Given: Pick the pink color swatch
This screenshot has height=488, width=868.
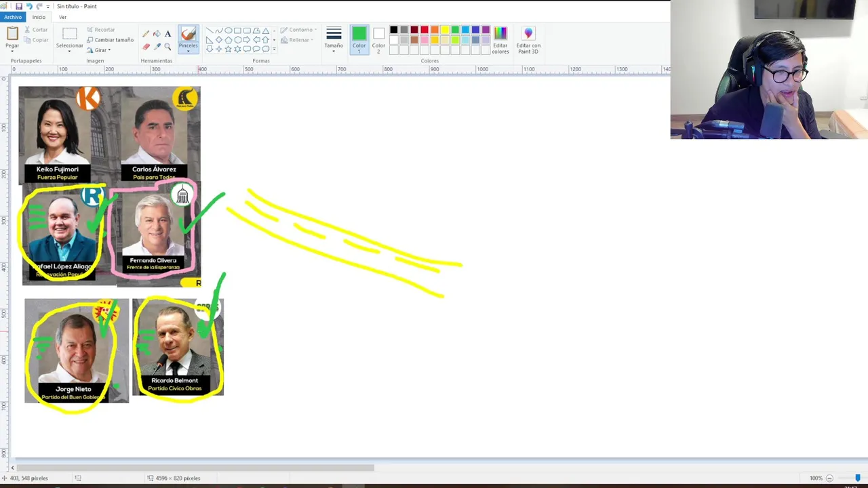Looking at the screenshot, I should click(x=424, y=40).
